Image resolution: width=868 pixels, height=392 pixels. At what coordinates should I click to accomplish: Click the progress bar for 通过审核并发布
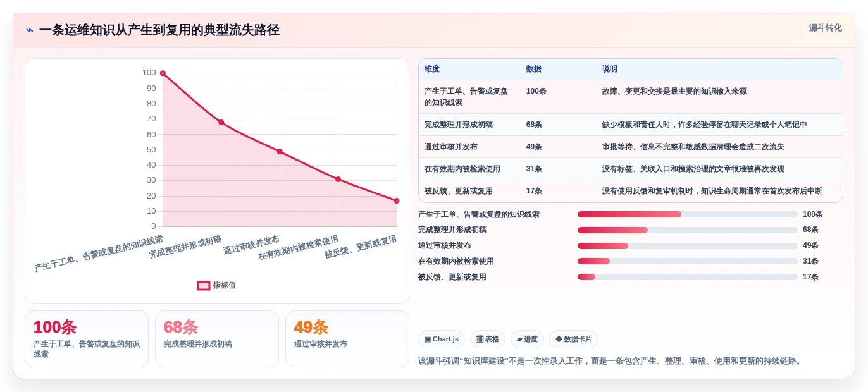coord(688,246)
